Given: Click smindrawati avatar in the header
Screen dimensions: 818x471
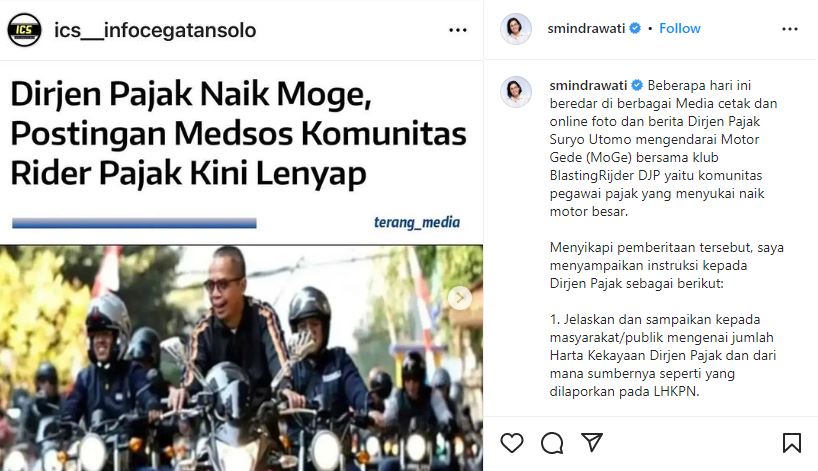Looking at the screenshot, I should [515, 29].
